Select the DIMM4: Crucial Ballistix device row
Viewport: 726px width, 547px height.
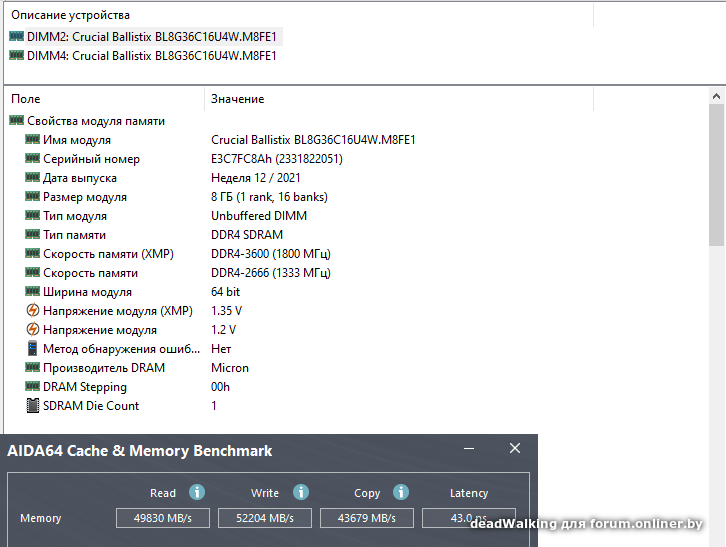152,55
